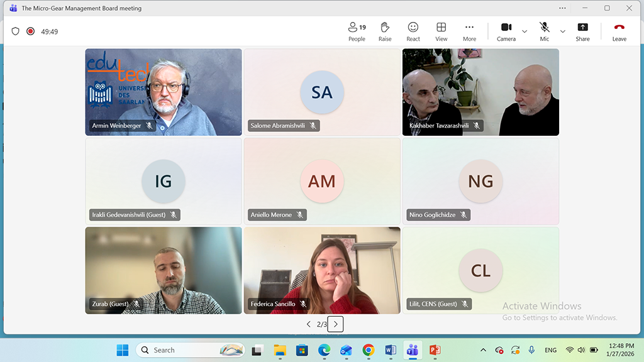Go to previous page of participants
This screenshot has height=362, width=644.
click(308, 324)
